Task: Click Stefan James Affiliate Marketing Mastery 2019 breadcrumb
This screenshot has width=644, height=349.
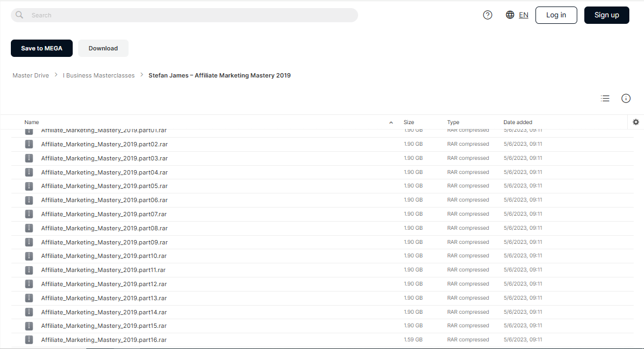Action: click(219, 75)
